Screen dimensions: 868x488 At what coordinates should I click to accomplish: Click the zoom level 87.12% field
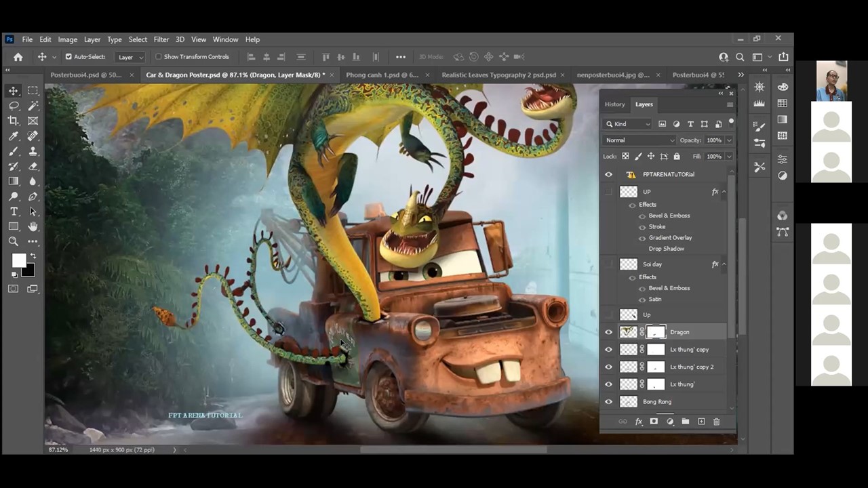[x=58, y=450]
